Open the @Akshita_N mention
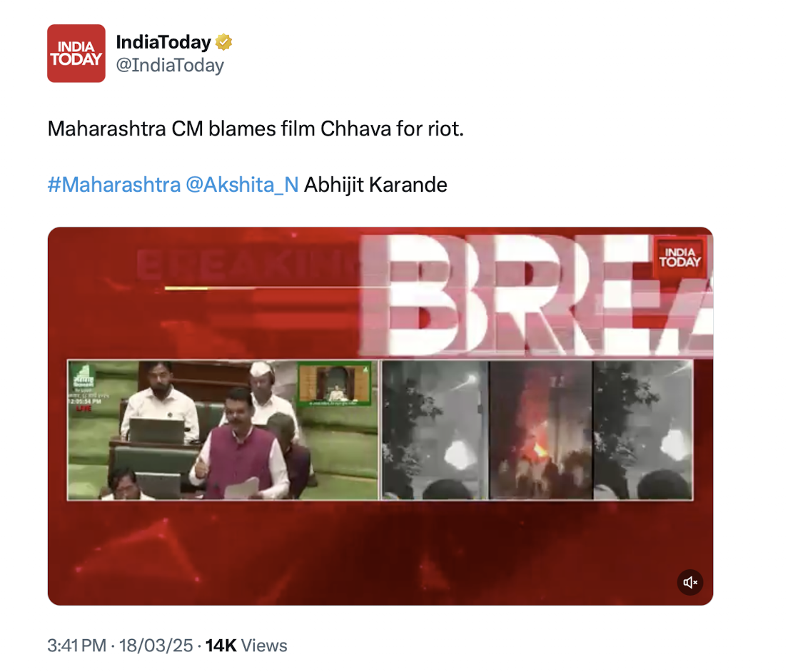This screenshot has height=672, width=788. click(x=242, y=185)
